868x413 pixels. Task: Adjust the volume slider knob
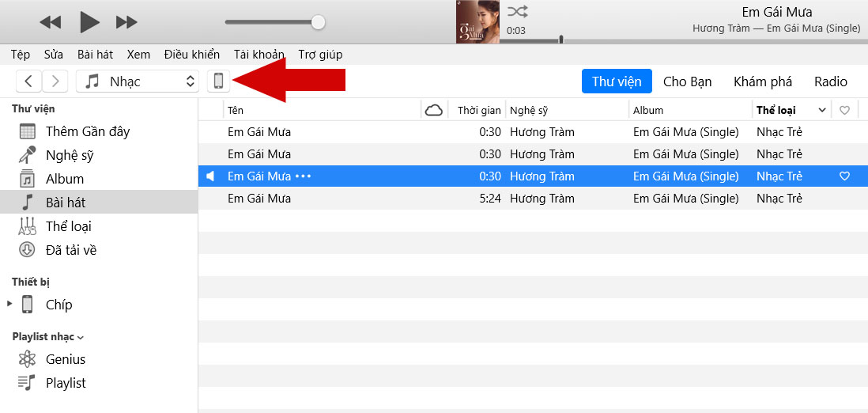pyautogui.click(x=318, y=22)
